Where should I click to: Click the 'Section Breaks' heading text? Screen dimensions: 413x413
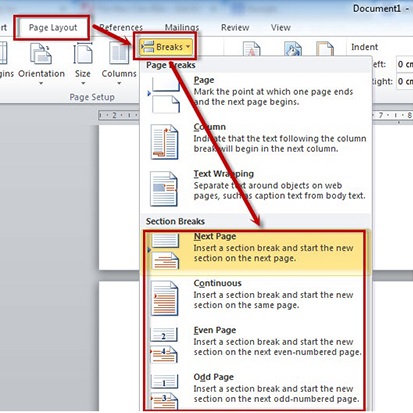(175, 221)
